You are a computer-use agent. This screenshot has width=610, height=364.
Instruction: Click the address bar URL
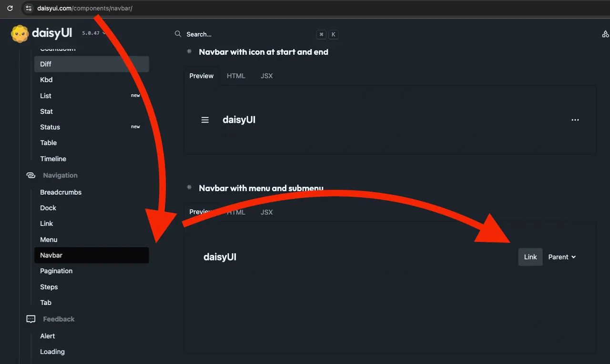click(85, 8)
